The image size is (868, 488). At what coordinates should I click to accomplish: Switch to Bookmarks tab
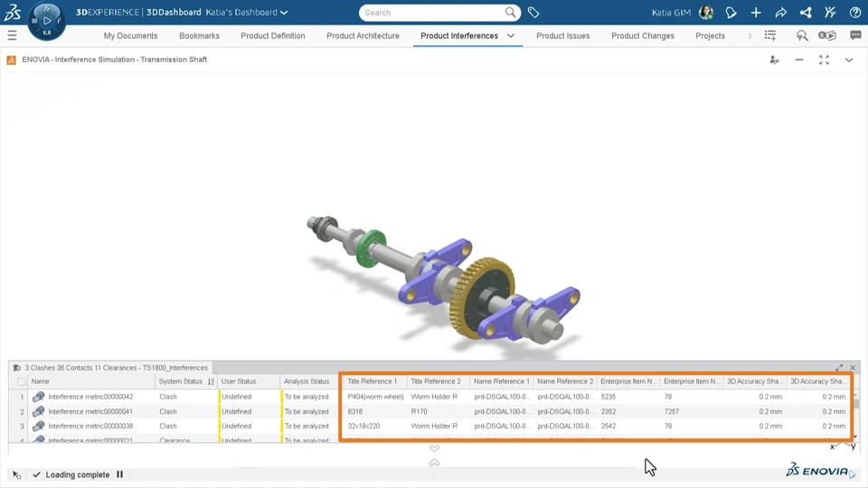[x=199, y=36]
